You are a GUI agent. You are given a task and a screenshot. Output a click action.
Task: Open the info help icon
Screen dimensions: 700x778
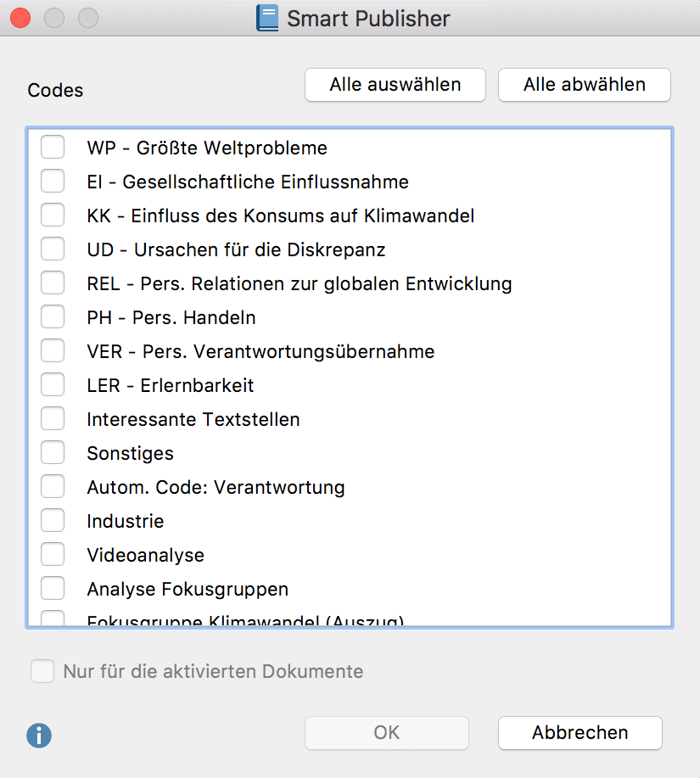[39, 735]
